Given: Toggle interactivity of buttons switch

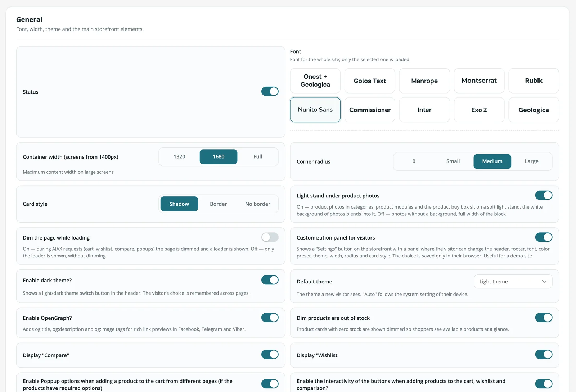Looking at the screenshot, I should [544, 384].
